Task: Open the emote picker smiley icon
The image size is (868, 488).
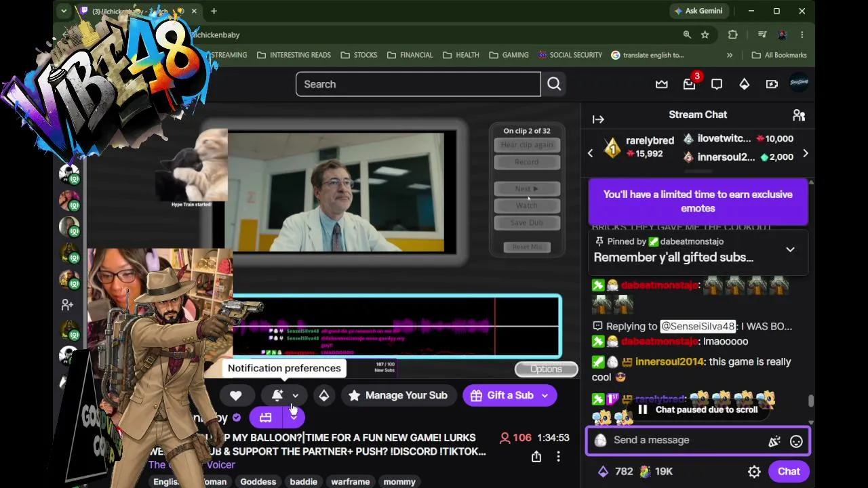Action: click(796, 441)
